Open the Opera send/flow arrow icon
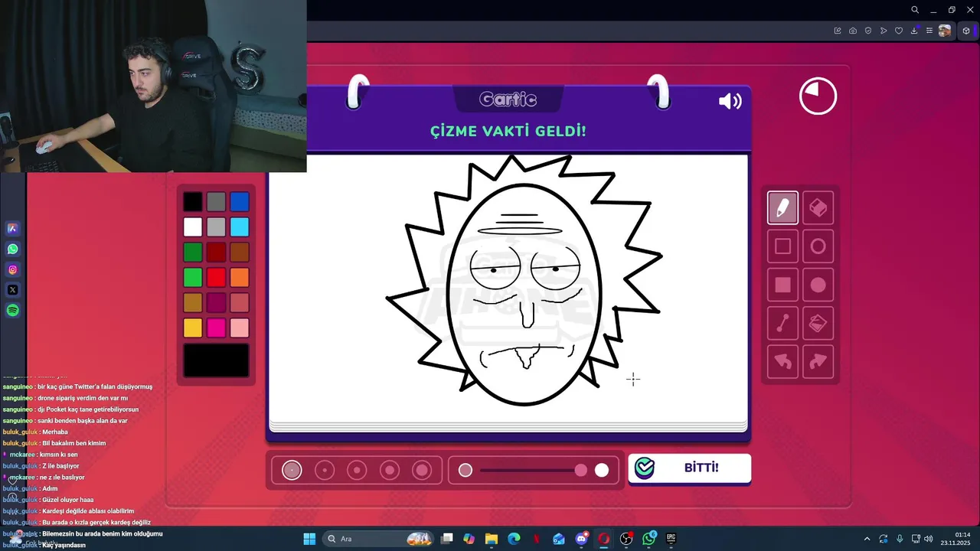Viewport: 980px width, 551px height. pos(884,31)
